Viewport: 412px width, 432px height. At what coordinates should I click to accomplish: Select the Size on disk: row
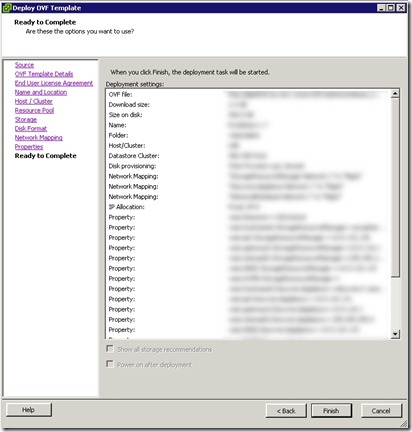[x=248, y=115]
